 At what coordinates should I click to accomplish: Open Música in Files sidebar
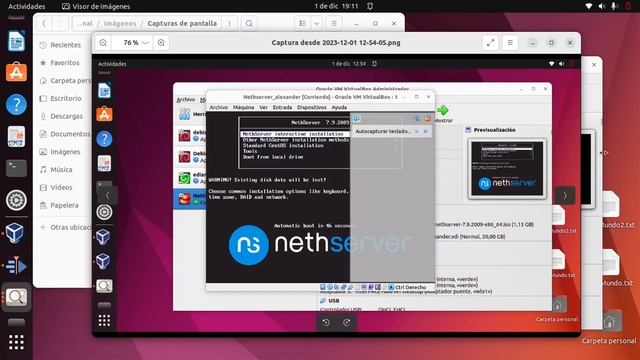pyautogui.click(x=62, y=169)
